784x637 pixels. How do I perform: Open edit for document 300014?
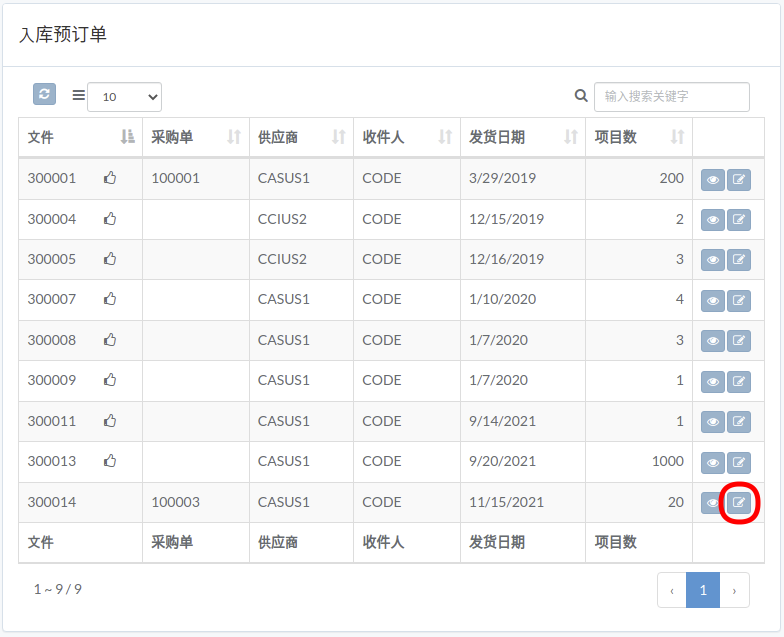(738, 502)
